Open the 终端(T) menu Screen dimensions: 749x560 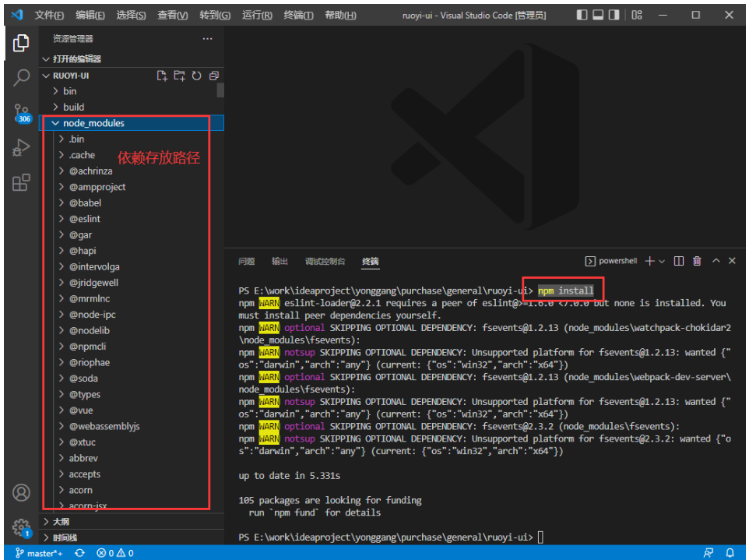(x=298, y=16)
